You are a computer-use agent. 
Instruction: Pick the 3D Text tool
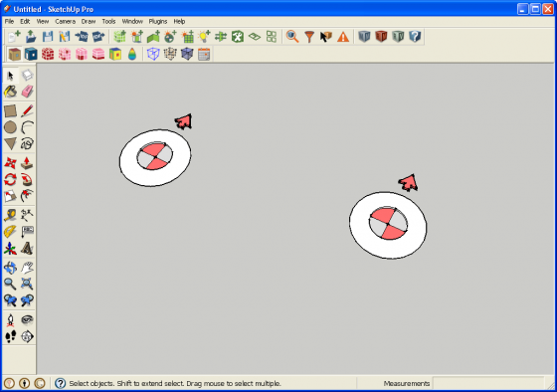[27, 248]
